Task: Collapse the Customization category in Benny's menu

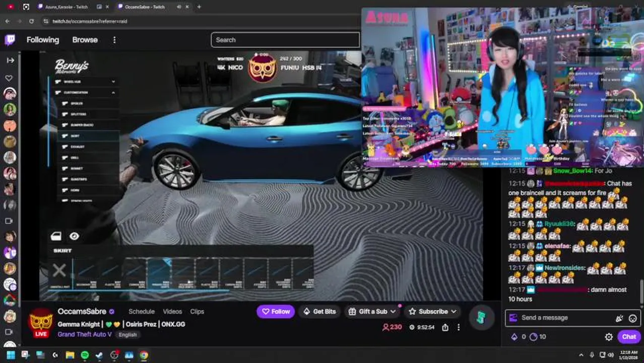Action: tap(87, 93)
